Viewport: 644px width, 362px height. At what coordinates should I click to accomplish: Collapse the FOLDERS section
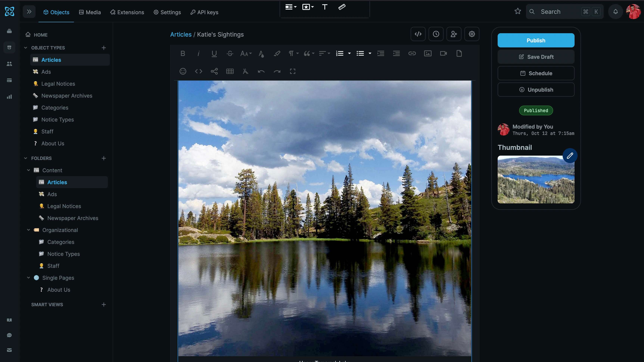pos(26,158)
